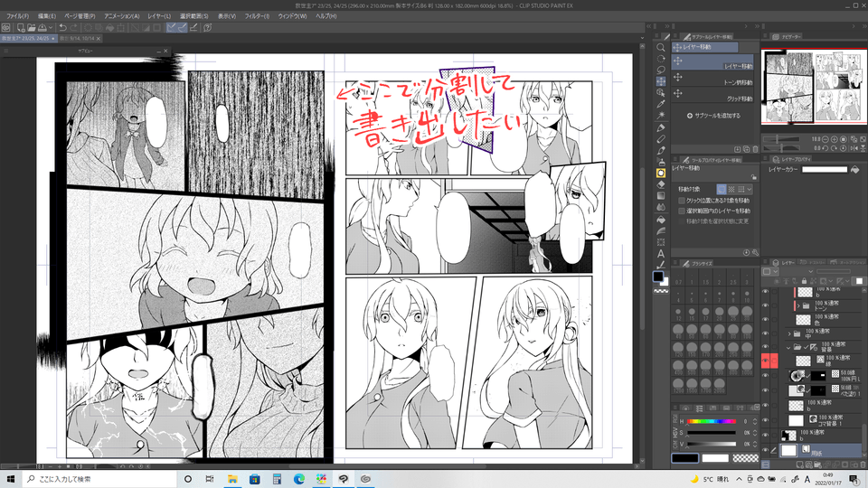Image resolution: width=868 pixels, height=488 pixels.
Task: Select the 'トーン柄移動' sub tool
Action: (x=713, y=80)
